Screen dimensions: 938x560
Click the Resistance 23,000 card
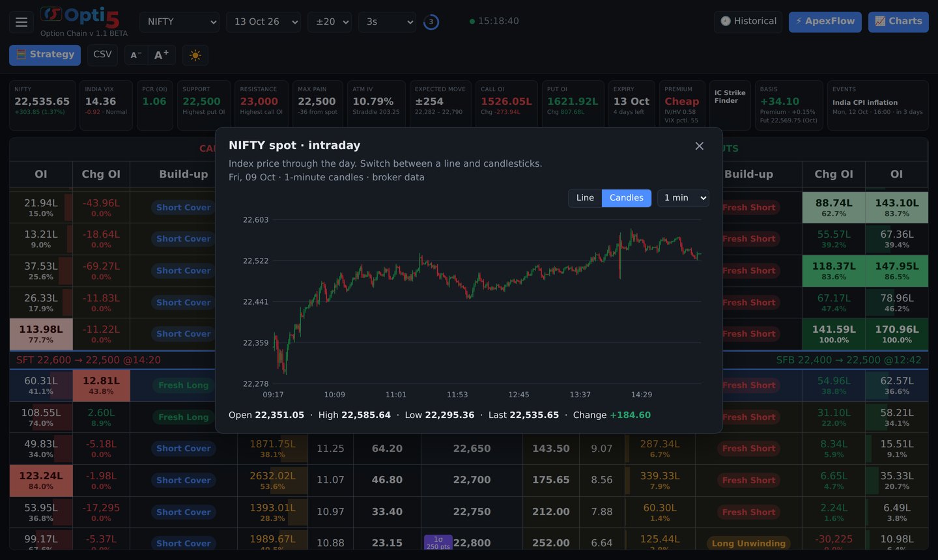(x=261, y=105)
